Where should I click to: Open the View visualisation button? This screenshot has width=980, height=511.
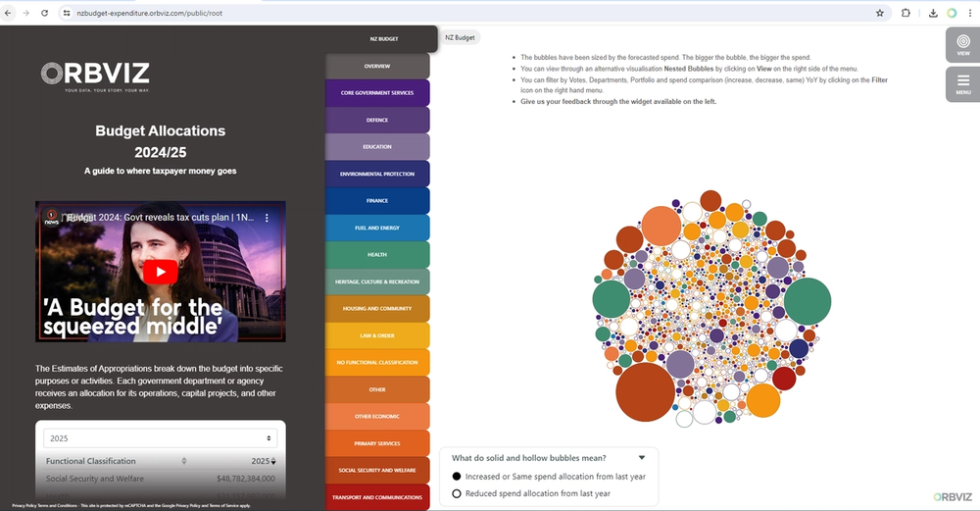pyautogui.click(x=963, y=44)
